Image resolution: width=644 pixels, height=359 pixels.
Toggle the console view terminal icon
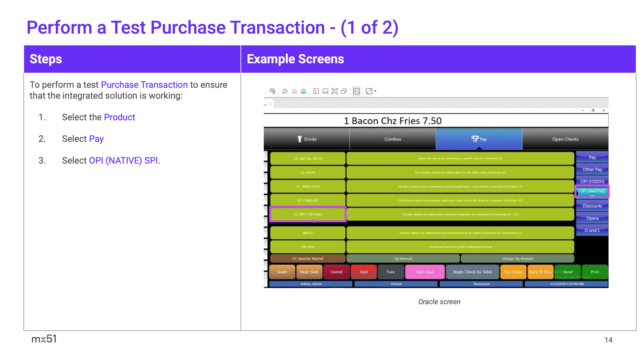point(356,91)
